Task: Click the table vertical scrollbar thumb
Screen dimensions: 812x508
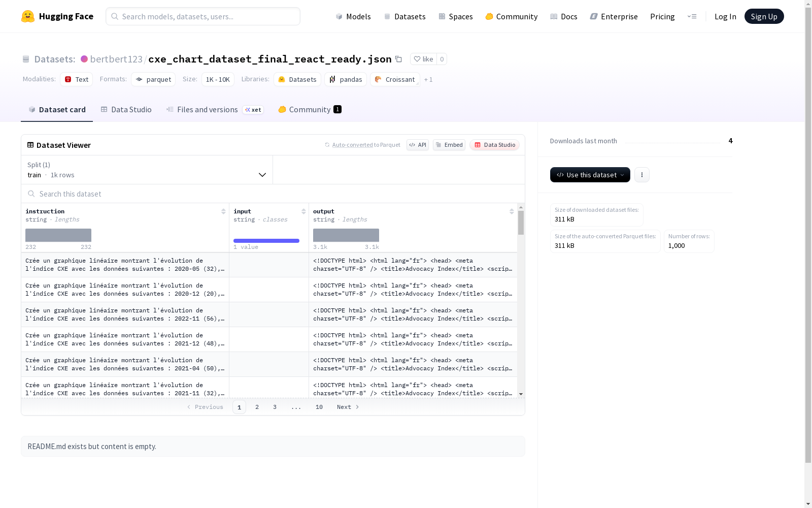Action: tap(521, 223)
